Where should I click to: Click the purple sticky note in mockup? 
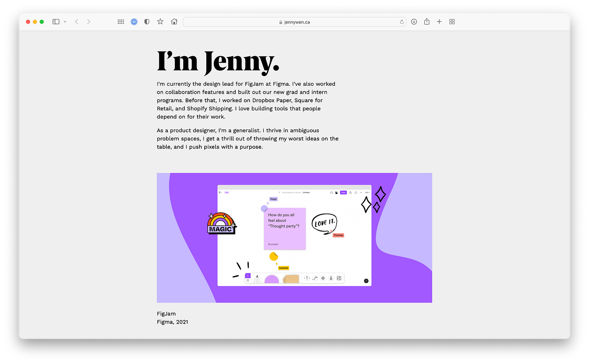pyautogui.click(x=285, y=229)
